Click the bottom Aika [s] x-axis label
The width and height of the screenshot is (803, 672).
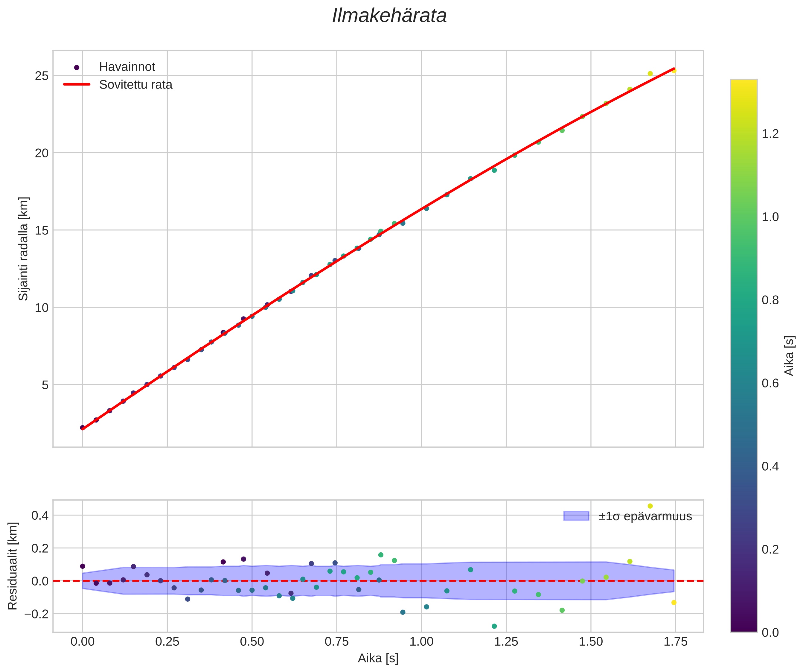click(378, 658)
